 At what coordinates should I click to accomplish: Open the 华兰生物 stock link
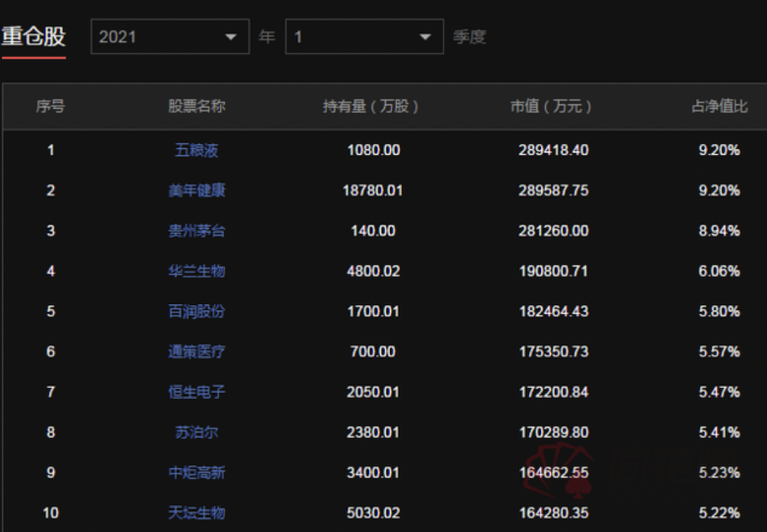[x=197, y=271]
